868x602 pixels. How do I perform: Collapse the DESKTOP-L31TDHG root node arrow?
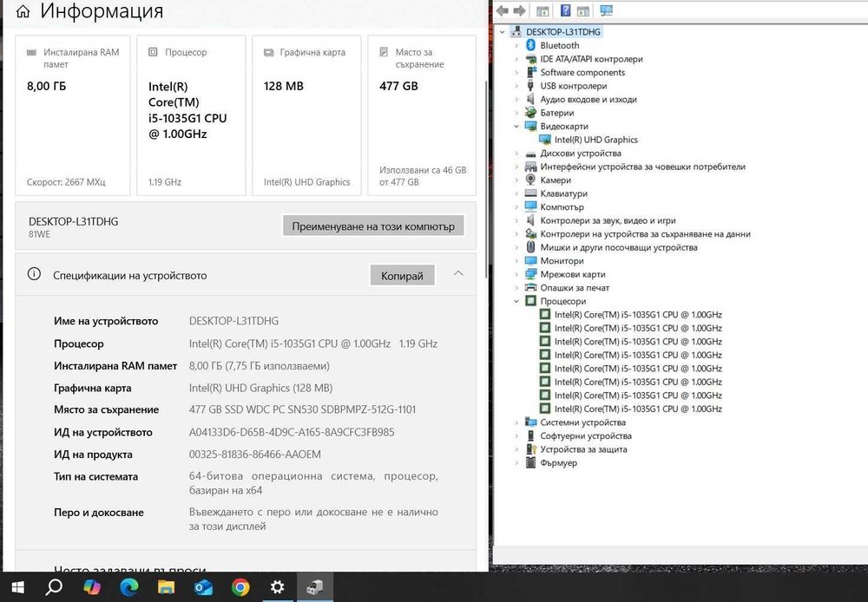coord(502,32)
